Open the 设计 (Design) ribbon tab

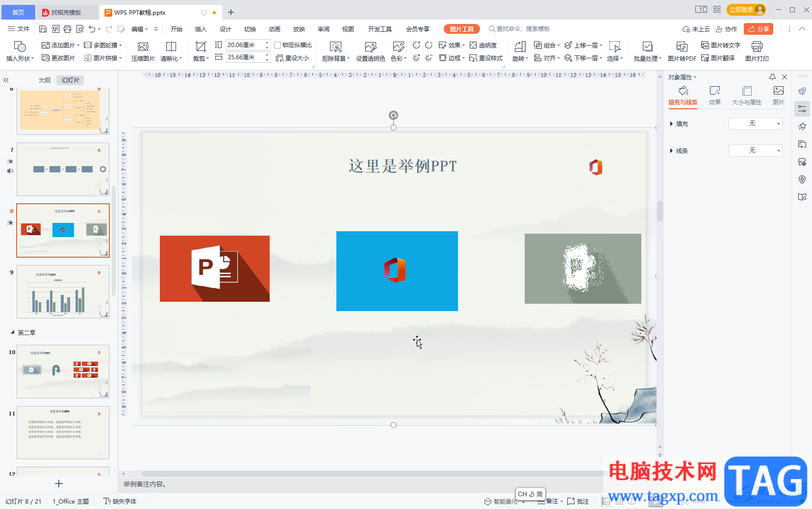pos(226,29)
